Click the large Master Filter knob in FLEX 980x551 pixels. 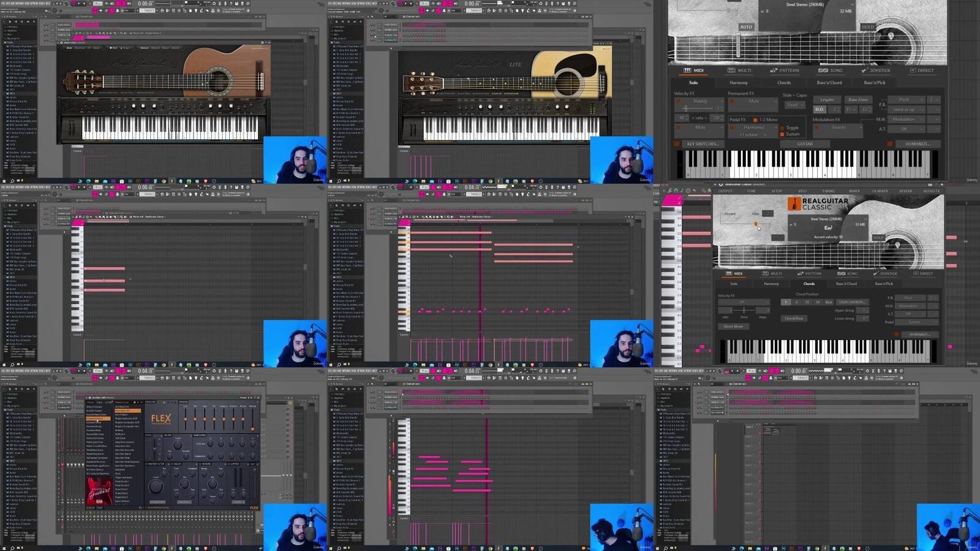click(156, 487)
